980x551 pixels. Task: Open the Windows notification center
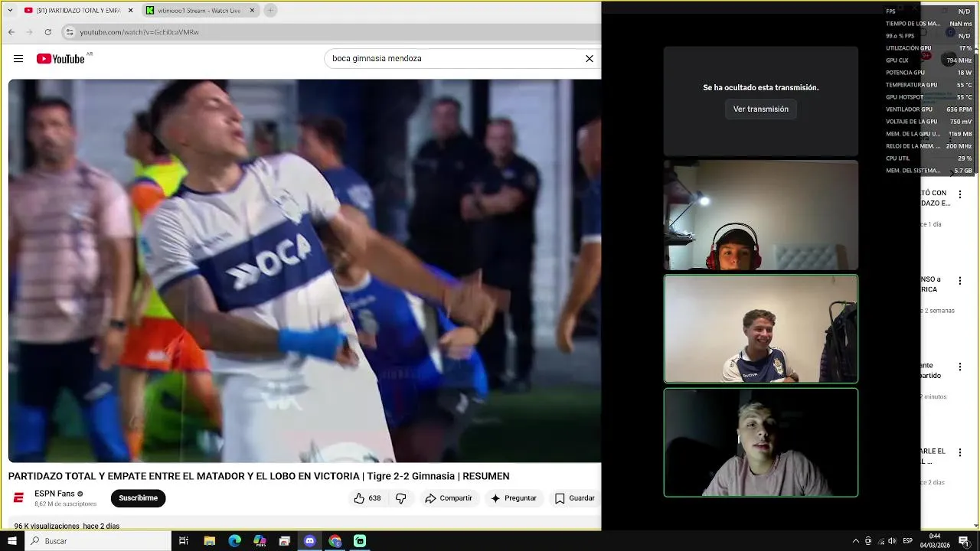click(x=964, y=541)
